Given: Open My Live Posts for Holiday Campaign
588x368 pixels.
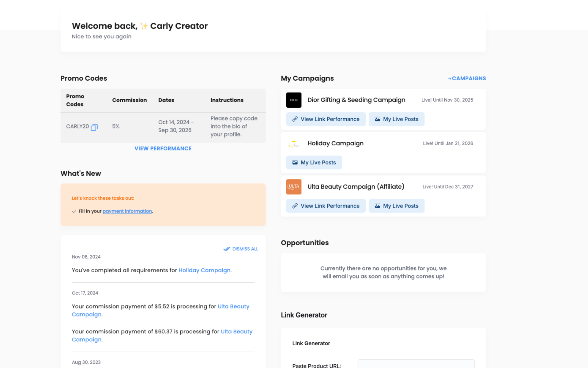Looking at the screenshot, I should click(314, 163).
